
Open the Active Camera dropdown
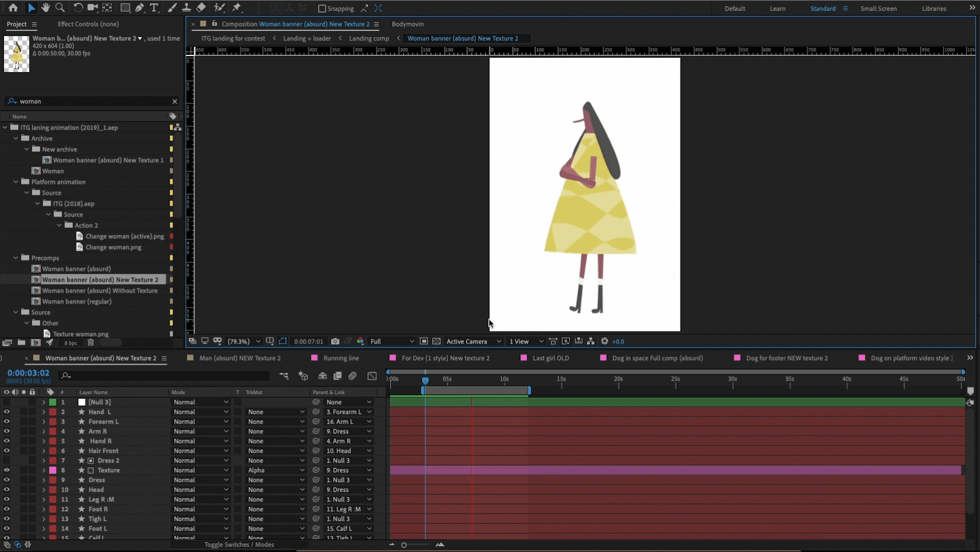(473, 341)
